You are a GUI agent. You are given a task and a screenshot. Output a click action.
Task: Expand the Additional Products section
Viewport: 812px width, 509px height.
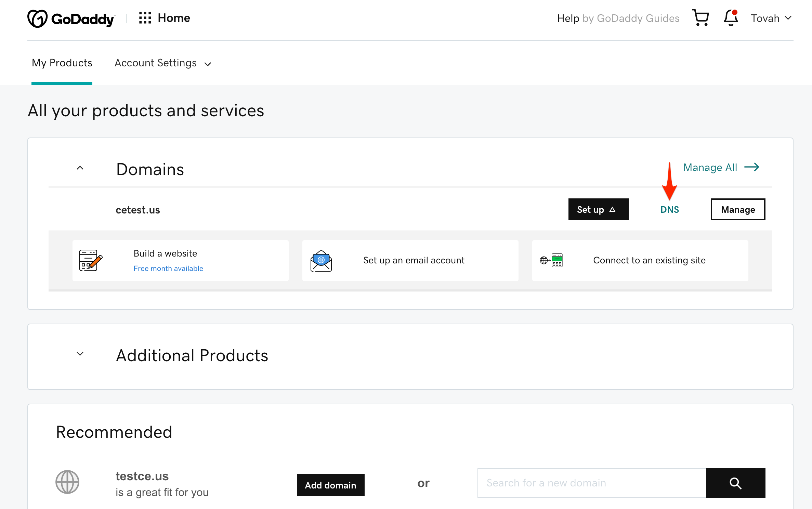[80, 354]
